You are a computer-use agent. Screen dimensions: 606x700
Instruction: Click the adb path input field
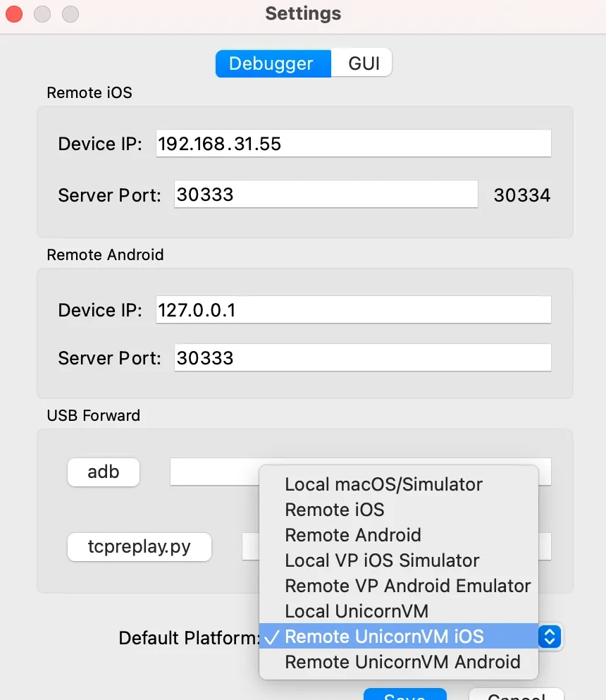(x=361, y=472)
